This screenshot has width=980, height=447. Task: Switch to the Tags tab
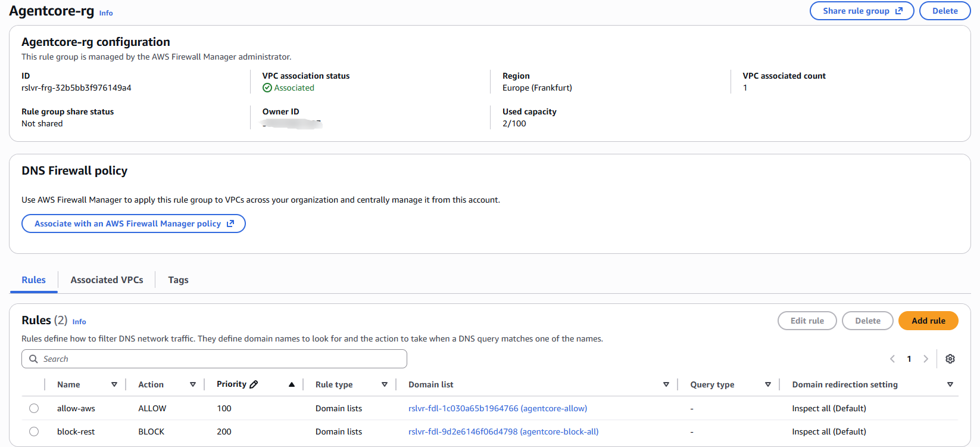178,280
